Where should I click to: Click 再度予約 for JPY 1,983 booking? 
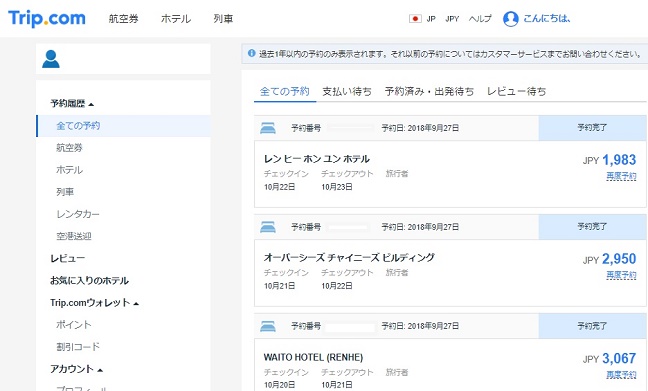[x=621, y=176]
